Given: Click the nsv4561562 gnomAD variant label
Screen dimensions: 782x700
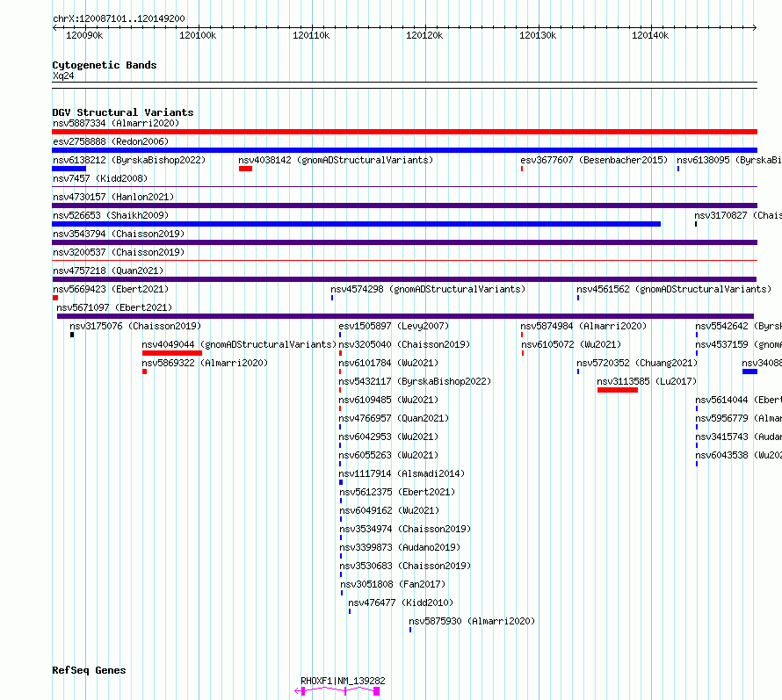Looking at the screenshot, I should click(x=674, y=289).
